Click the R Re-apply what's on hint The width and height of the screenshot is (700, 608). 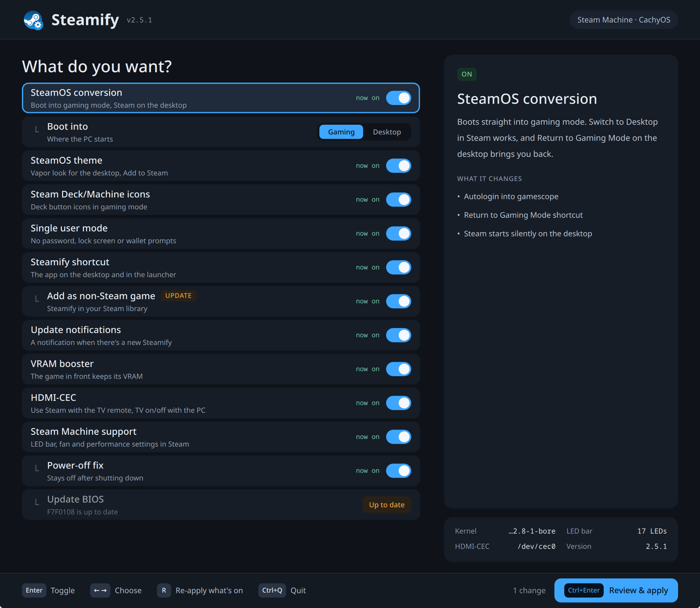(x=200, y=591)
